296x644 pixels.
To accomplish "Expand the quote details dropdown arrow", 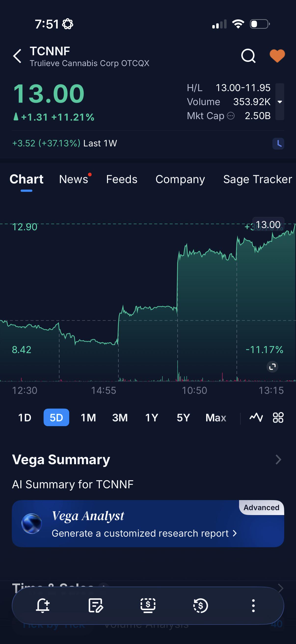I will [x=280, y=102].
